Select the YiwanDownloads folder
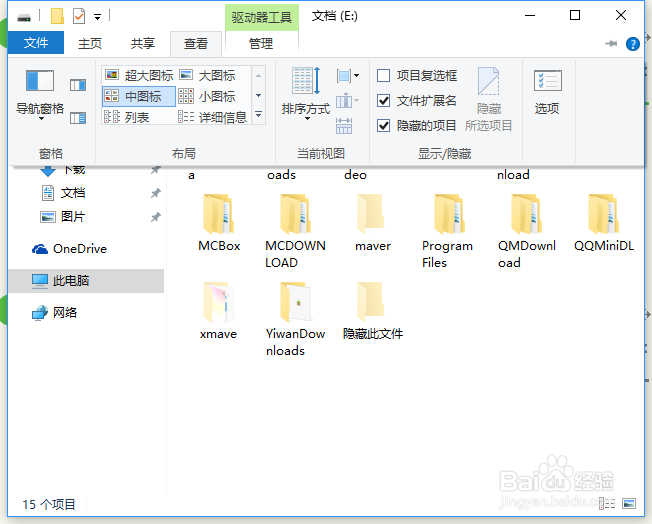This screenshot has height=524, width=652. click(295, 319)
